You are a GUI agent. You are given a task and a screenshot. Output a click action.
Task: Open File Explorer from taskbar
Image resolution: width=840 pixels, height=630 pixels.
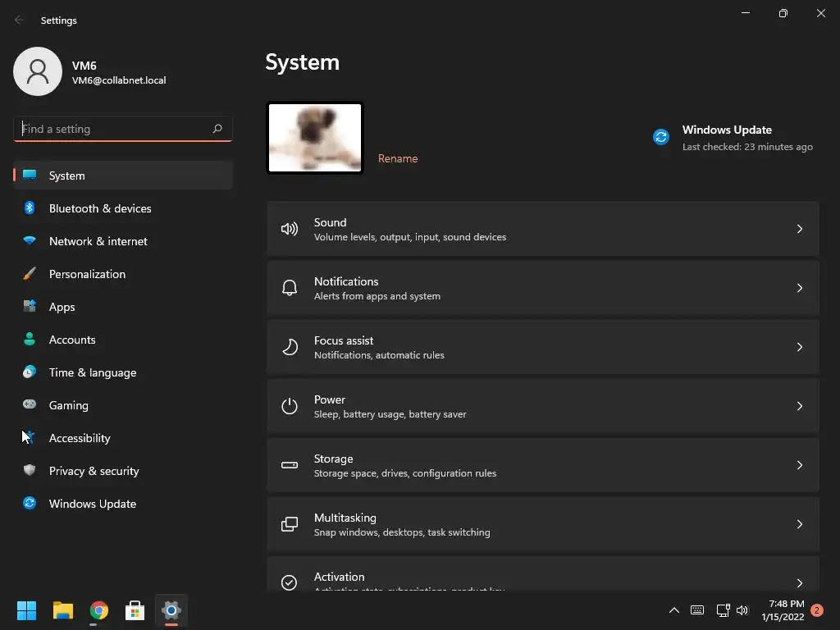tap(62, 610)
